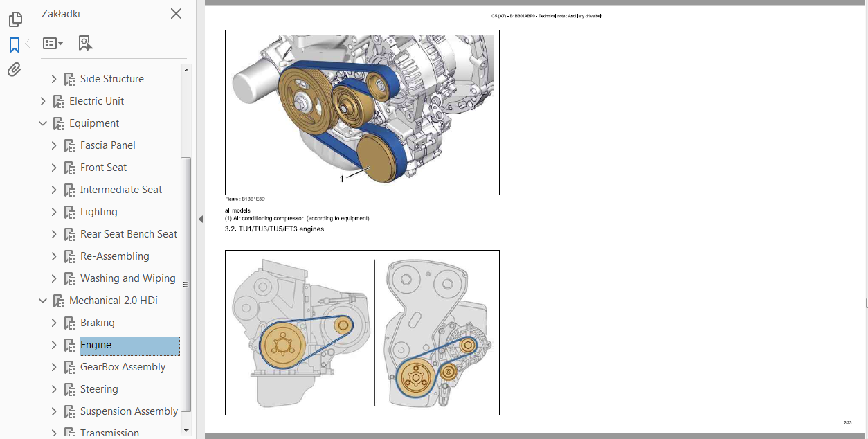Click the TU engines belt diagram
This screenshot has width=868, height=439.
click(x=362, y=333)
